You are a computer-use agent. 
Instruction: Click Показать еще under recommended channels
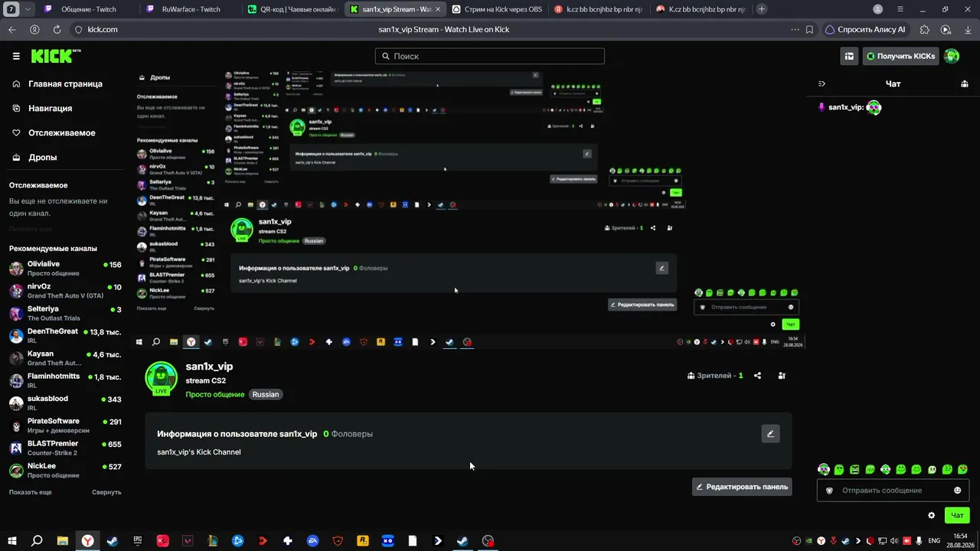pos(31,492)
